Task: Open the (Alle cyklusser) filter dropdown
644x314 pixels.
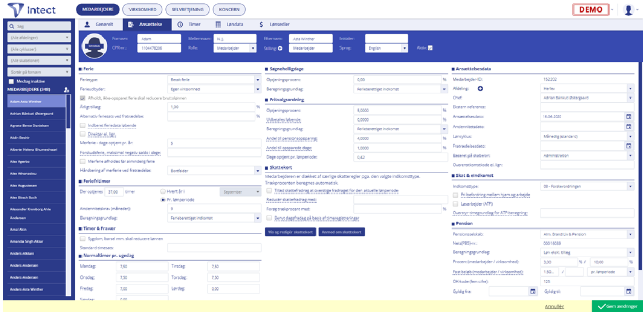Action: tap(39, 49)
